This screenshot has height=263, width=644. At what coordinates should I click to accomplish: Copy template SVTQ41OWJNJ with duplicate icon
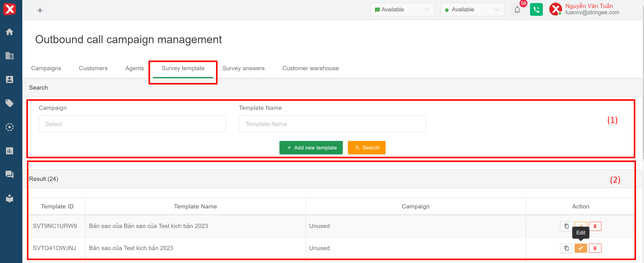[566, 248]
